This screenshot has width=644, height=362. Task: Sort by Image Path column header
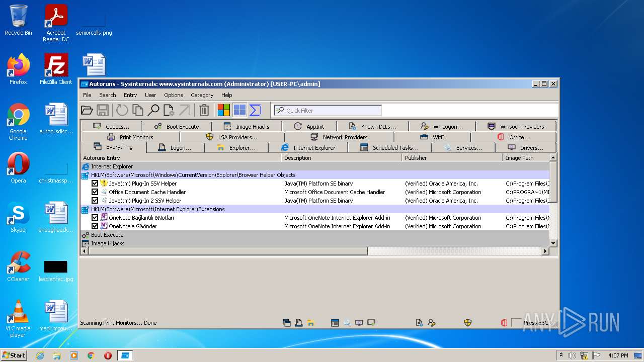coord(526,158)
